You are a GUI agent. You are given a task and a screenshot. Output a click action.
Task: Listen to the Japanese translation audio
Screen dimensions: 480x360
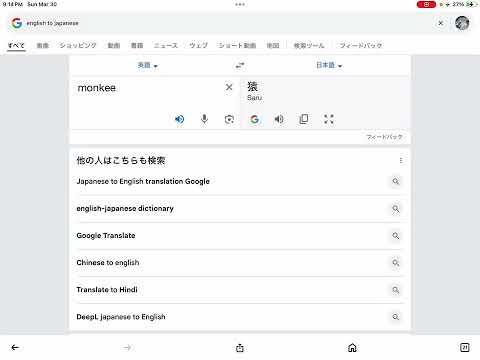click(x=279, y=119)
